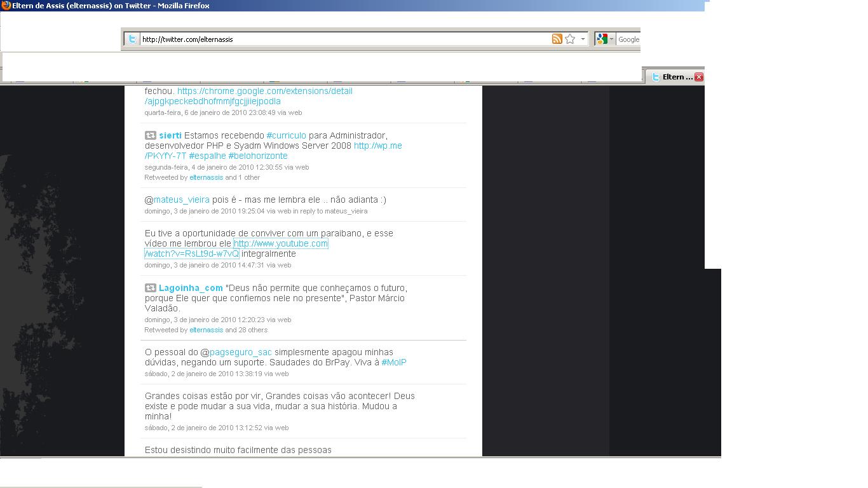Click the tweet text starting 'Grandes coisas estão por vir'

point(280,406)
